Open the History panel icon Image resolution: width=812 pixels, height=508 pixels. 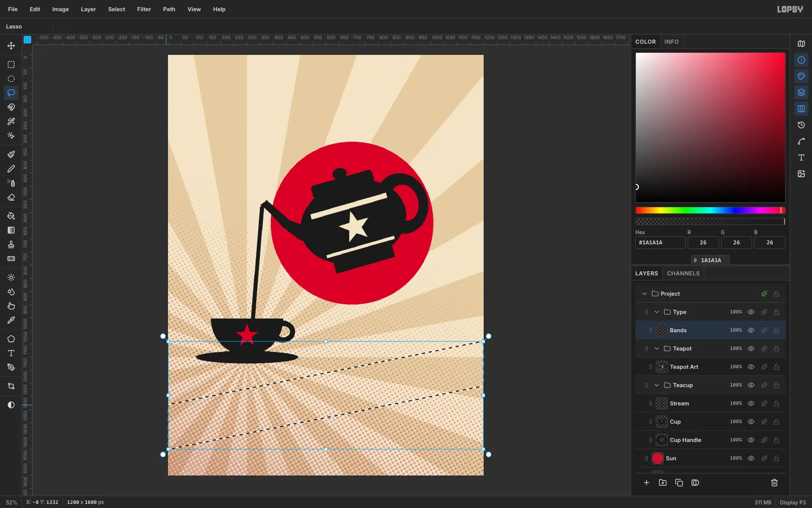tap(801, 125)
